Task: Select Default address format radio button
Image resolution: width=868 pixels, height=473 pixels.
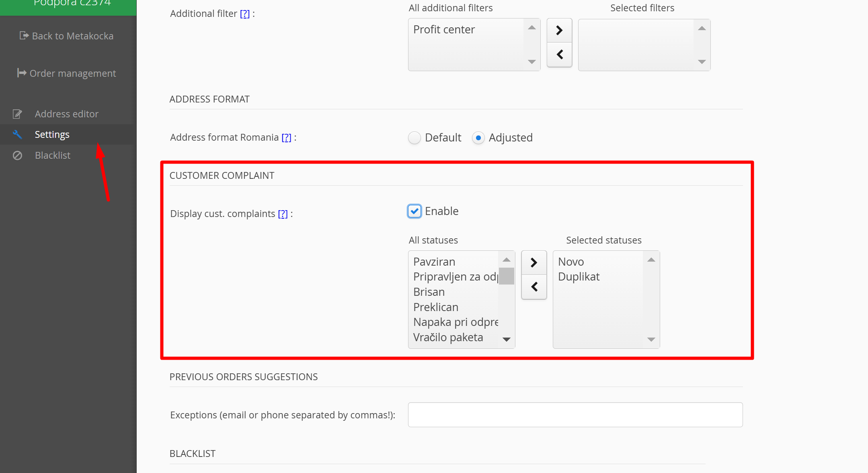Action: point(414,138)
